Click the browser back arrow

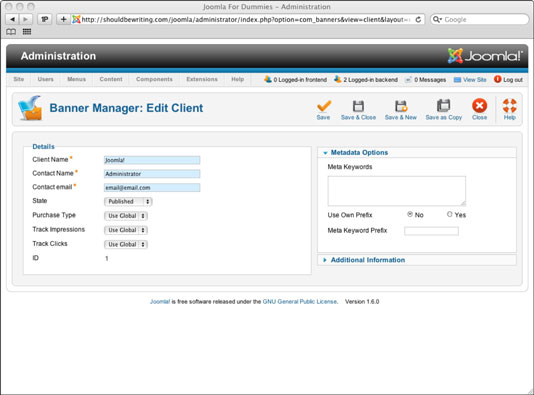coord(13,19)
